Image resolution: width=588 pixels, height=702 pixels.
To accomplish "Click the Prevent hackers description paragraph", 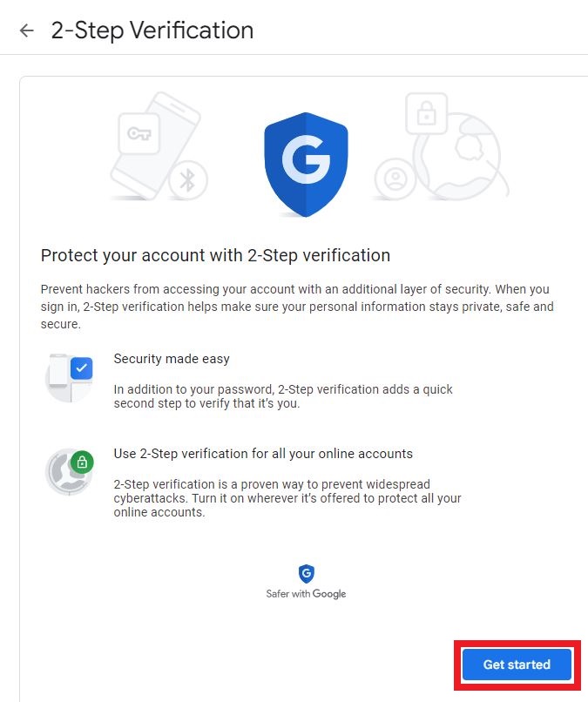I will (x=296, y=306).
